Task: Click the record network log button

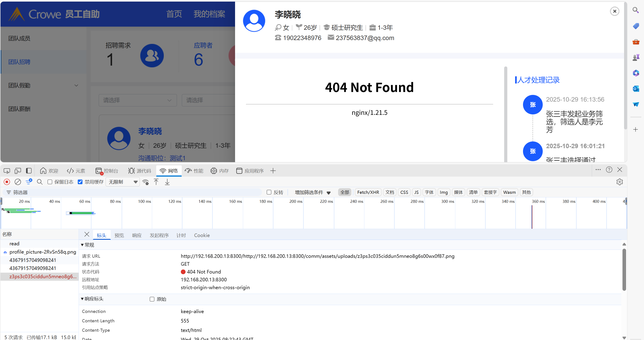Action: (7, 182)
